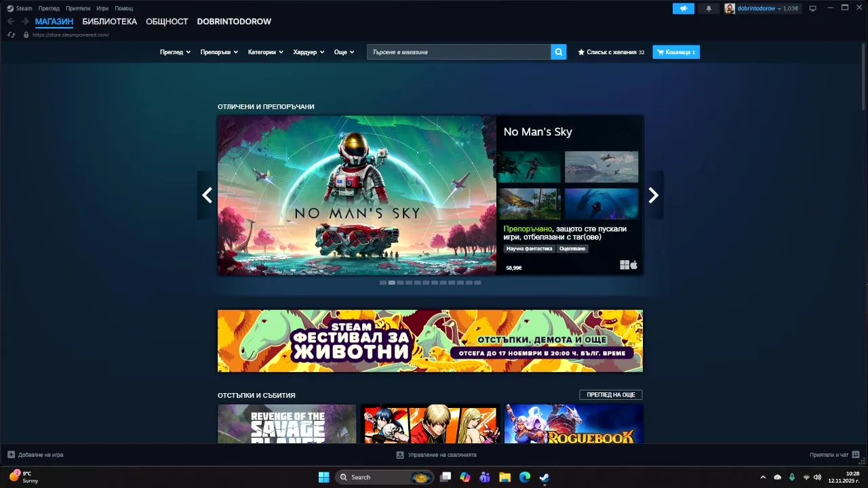This screenshot has height=488, width=868.
Task: Open the announcements megaphone button
Action: (684, 8)
